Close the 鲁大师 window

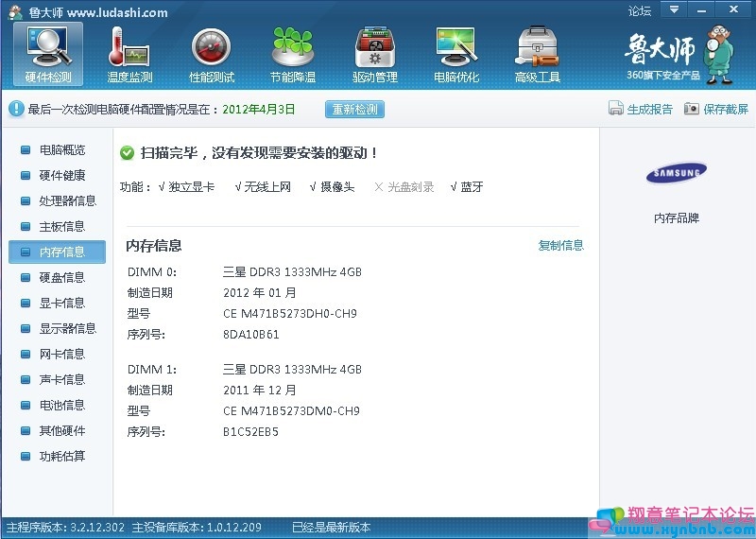(734, 9)
